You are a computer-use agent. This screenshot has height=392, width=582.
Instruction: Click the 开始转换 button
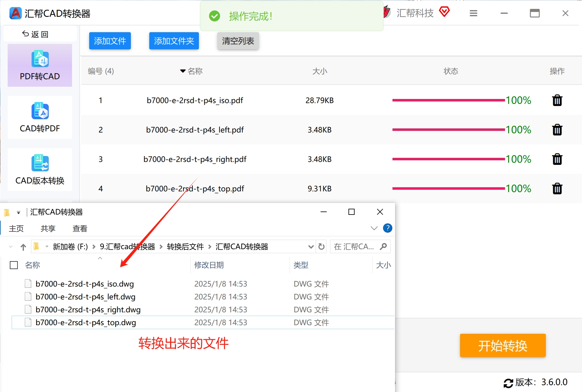503,345
